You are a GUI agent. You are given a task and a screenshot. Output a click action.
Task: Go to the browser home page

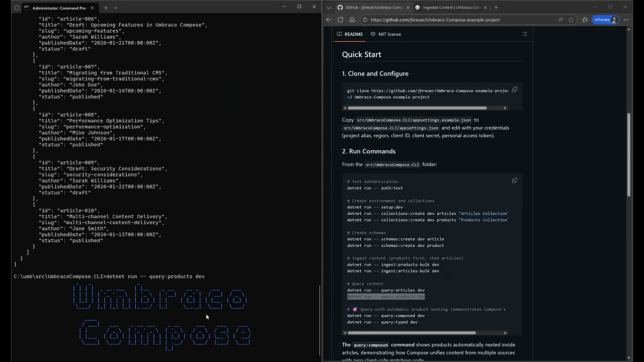[352, 20]
